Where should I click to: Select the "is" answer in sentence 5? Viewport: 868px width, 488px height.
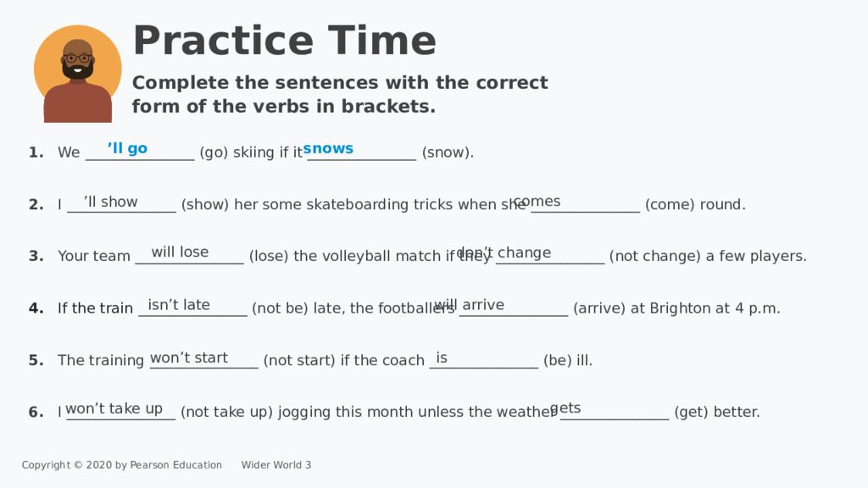point(441,358)
